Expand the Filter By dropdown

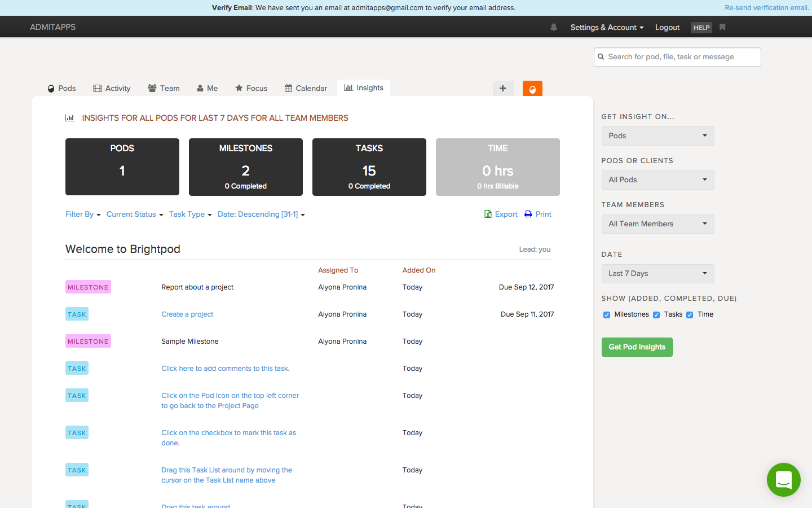[83, 214]
